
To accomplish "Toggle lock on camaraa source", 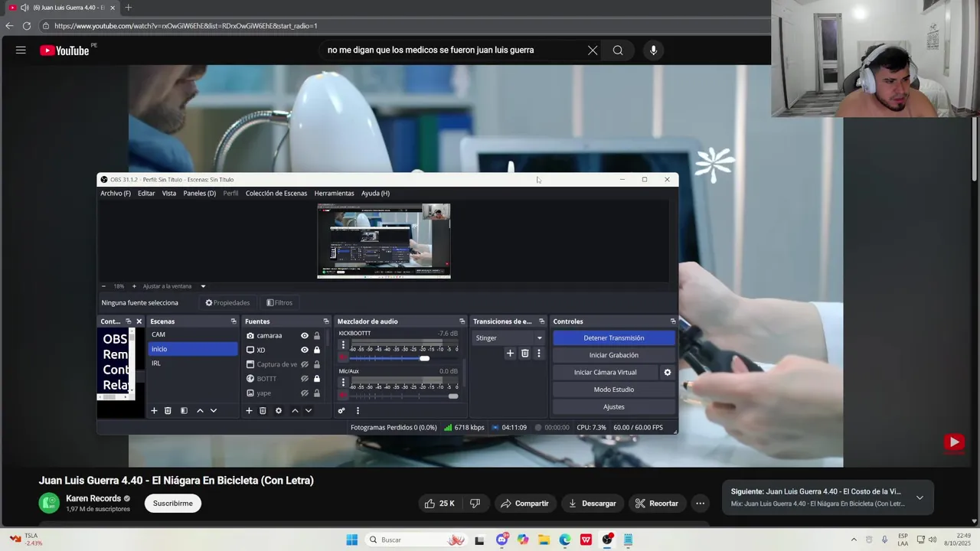I will pos(317,336).
